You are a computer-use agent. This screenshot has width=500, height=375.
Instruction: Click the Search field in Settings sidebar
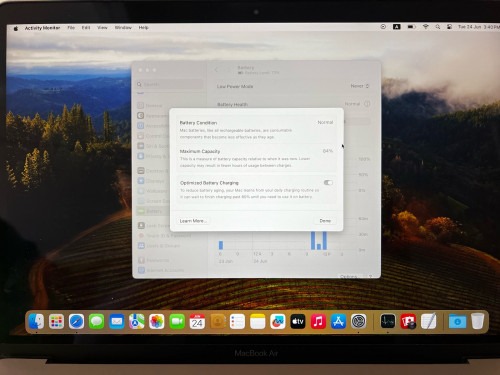[x=170, y=84]
